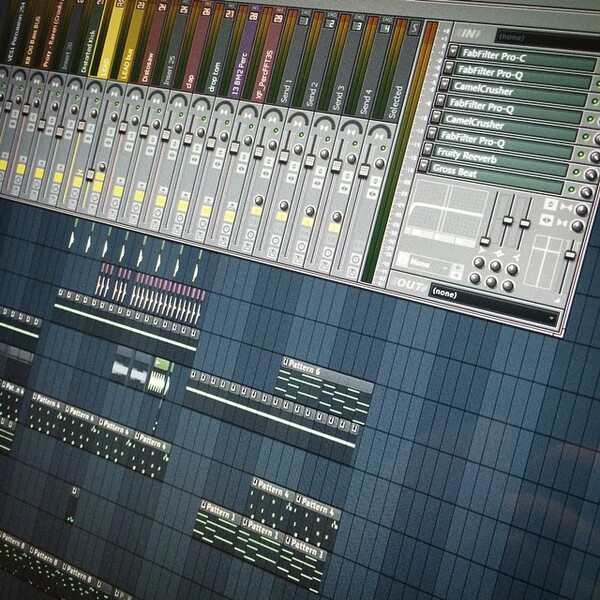Click the Send 4 track volume fader handle
Viewport: 600px width, 600px height.
click(x=336, y=165)
